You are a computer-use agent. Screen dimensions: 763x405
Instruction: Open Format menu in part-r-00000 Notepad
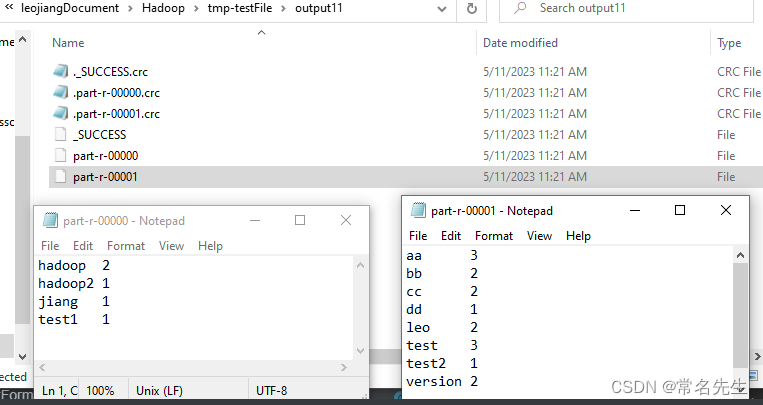126,246
